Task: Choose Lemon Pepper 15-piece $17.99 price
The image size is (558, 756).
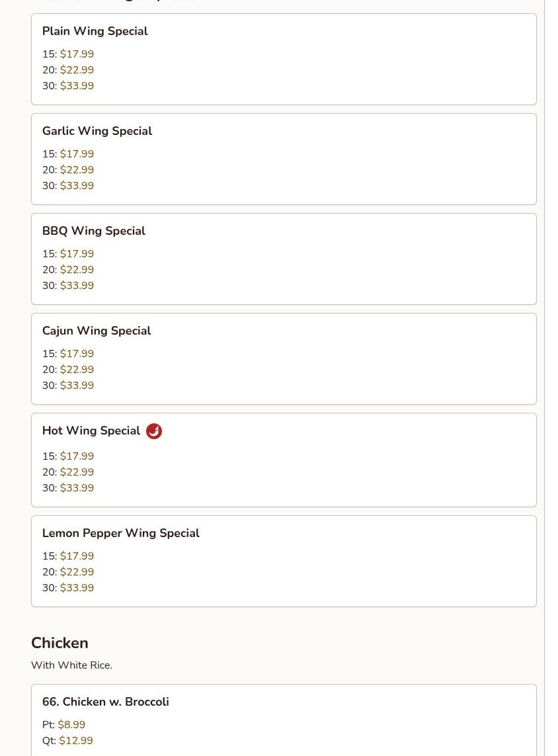Action: point(77,556)
